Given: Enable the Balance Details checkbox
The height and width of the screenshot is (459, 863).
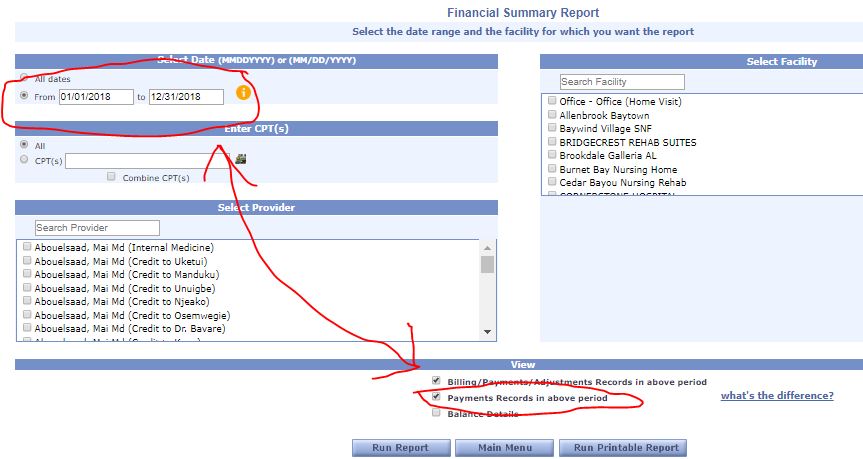Looking at the screenshot, I should (436, 412).
